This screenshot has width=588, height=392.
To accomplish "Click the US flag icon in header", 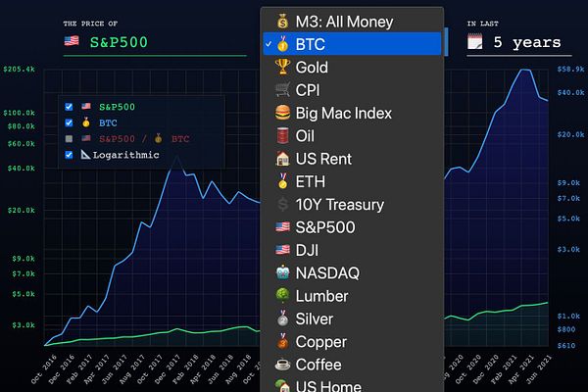I will coord(72,41).
